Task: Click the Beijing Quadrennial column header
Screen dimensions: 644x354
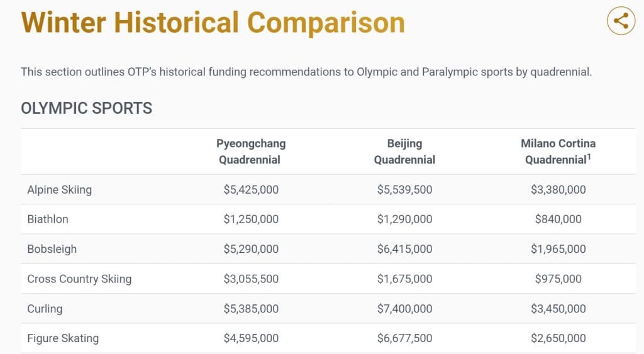Action: [x=404, y=152]
